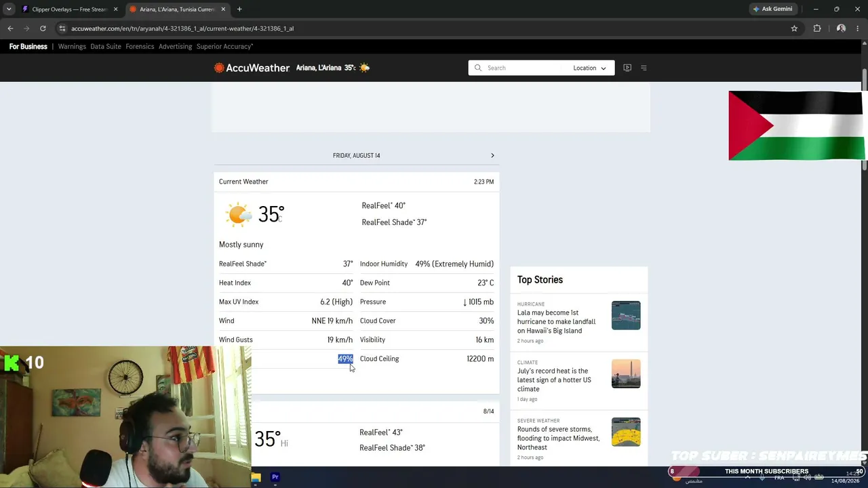Open the record heat story thumbnail
The width and height of the screenshot is (868, 488).
[626, 373]
